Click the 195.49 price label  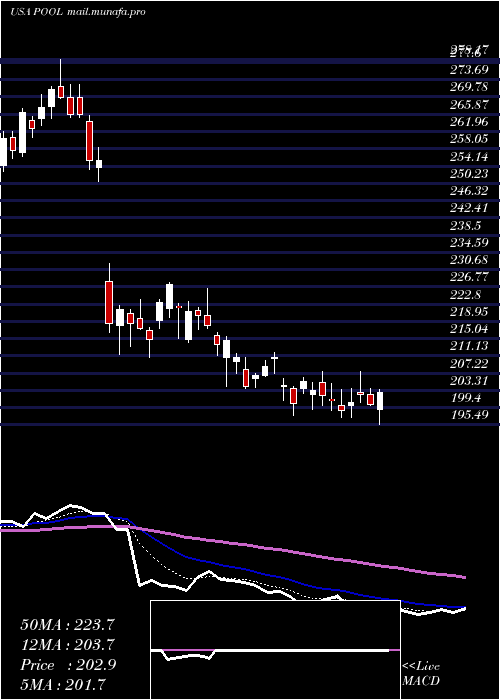click(x=469, y=415)
